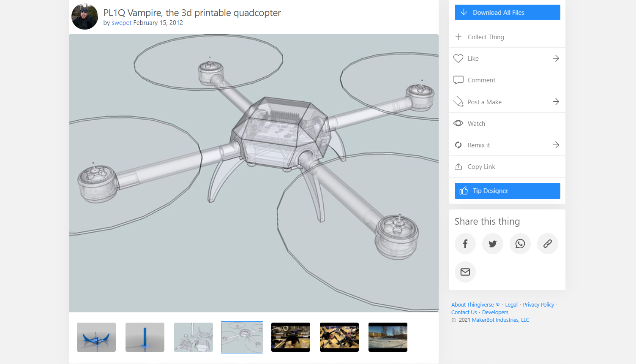Share via the Twitter icon
Viewport: 636px width, 364px height.
point(493,244)
